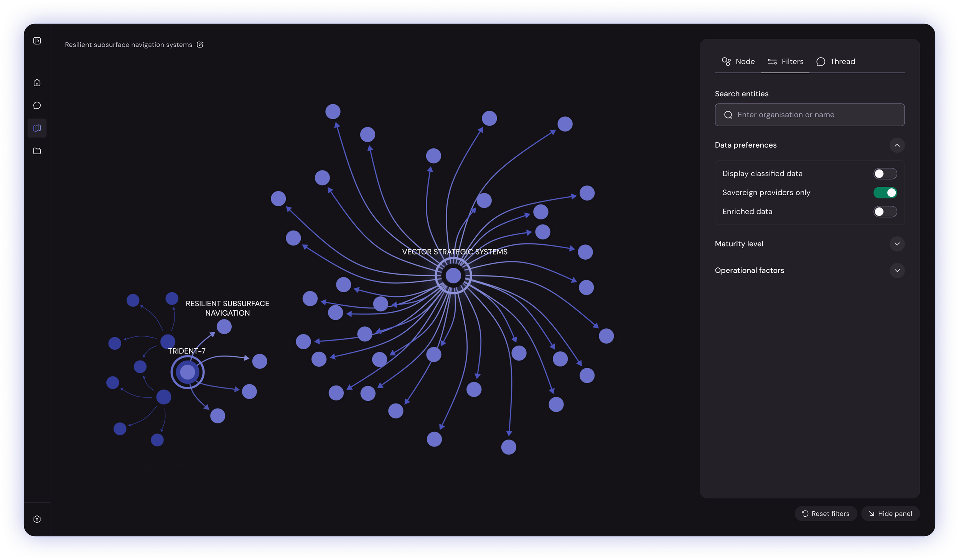Disable Sovereign providers only toggle
The height and width of the screenshot is (560, 959).
click(885, 193)
